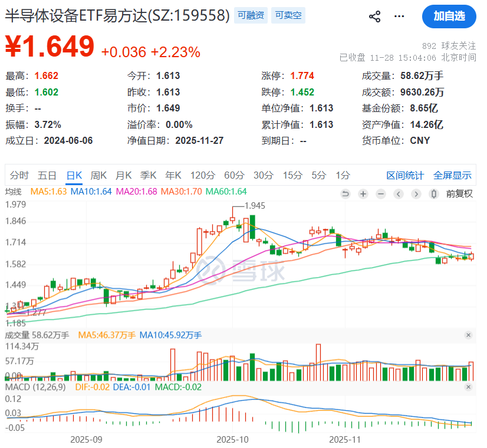487x448 pixels.
Task: Switch to 30分 chart interval
Action: point(264,175)
